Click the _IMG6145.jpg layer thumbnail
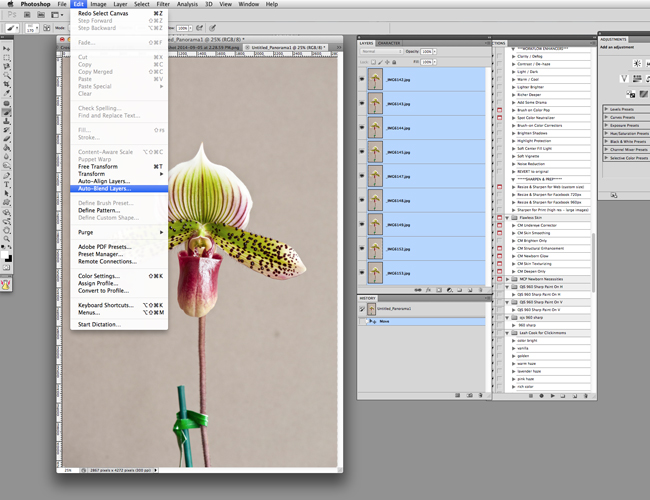650x500 pixels. point(375,152)
